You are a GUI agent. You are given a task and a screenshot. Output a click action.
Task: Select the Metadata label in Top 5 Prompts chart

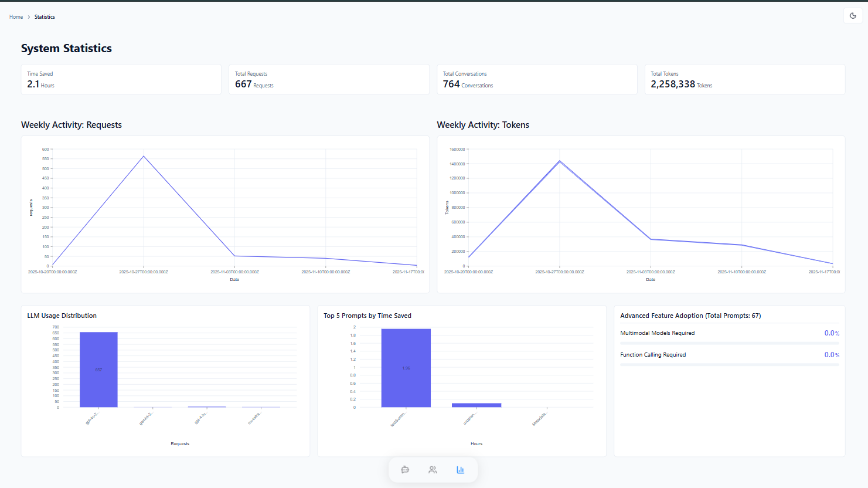(540, 416)
